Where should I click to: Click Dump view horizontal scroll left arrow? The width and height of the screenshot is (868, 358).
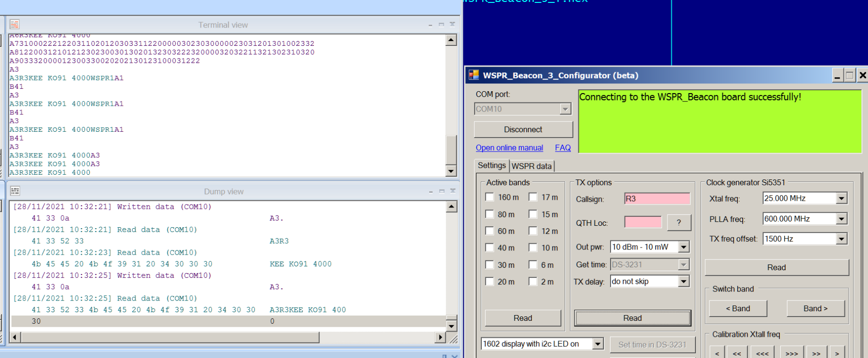click(x=14, y=337)
